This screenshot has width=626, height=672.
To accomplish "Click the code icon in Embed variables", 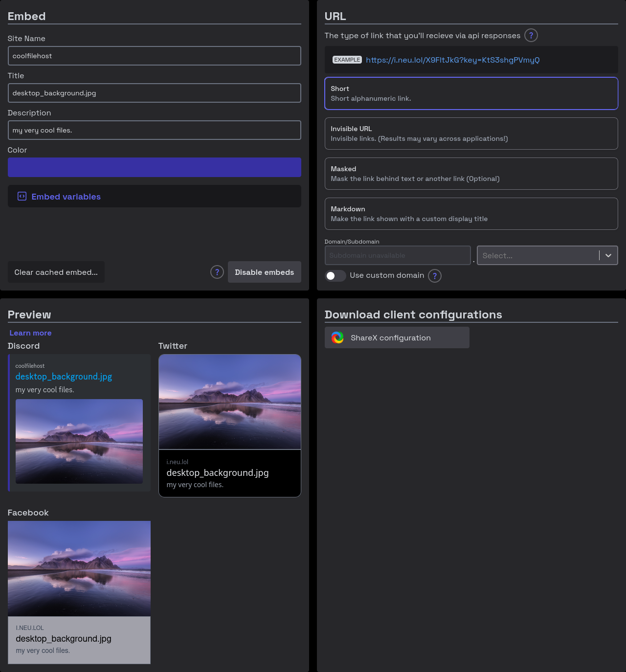I will pyautogui.click(x=22, y=196).
